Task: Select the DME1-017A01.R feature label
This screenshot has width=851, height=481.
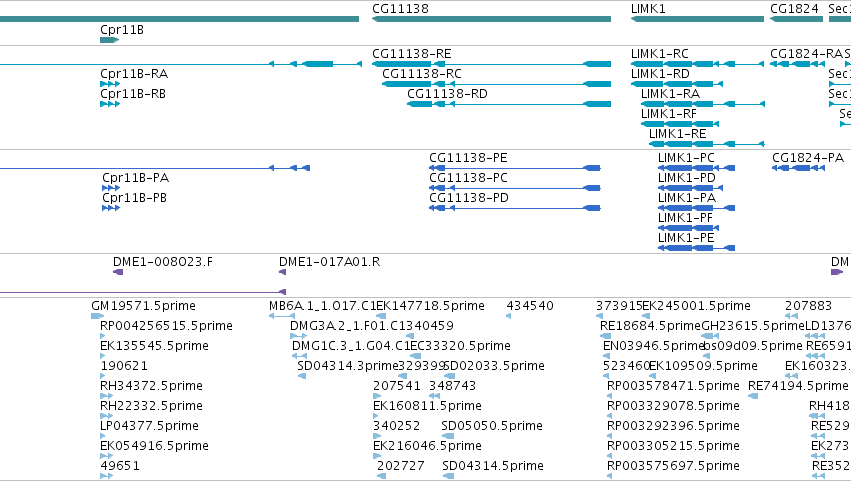Action: pyautogui.click(x=329, y=262)
